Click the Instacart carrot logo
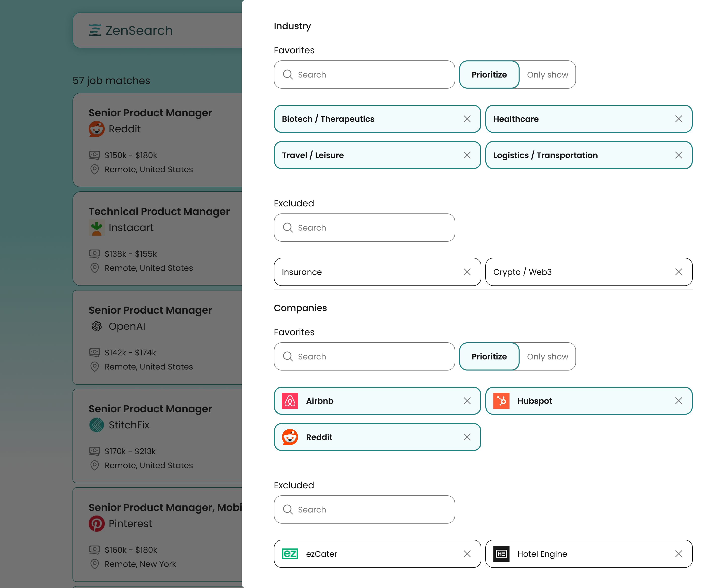 (x=97, y=228)
